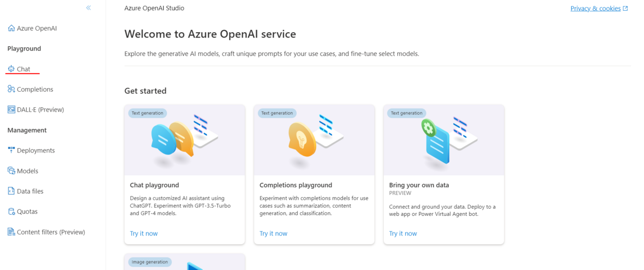Select the Completions sidebar icon
The image size is (644, 270).
click(x=11, y=89)
